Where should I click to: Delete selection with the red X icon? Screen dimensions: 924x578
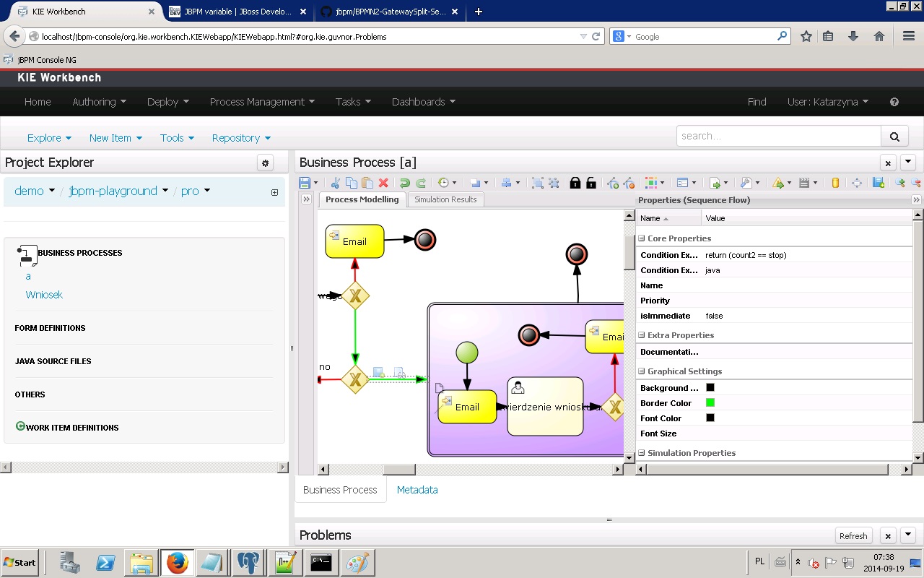[383, 183]
